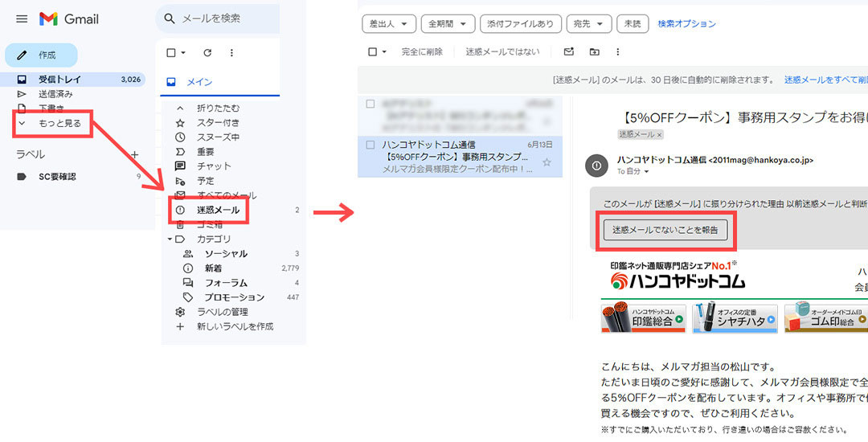Click 完全に削除
Image resolution: width=868 pixels, height=442 pixels.
coord(422,51)
